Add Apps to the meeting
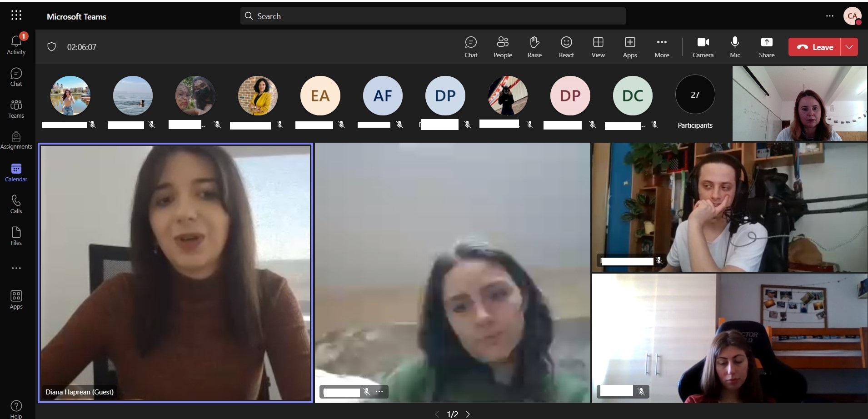 [x=629, y=47]
